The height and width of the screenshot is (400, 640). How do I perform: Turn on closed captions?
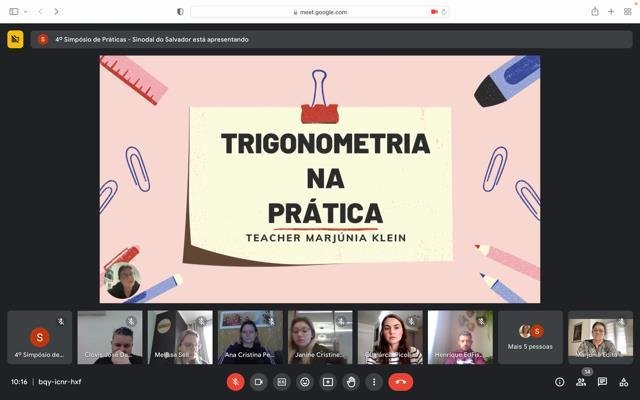pos(282,382)
